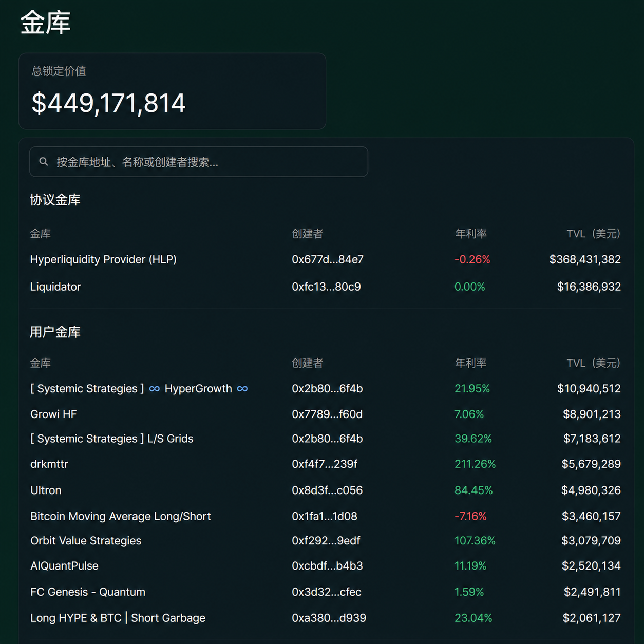Open Orbit Value Strategies vault
The height and width of the screenshot is (644, 644).
tap(86, 540)
